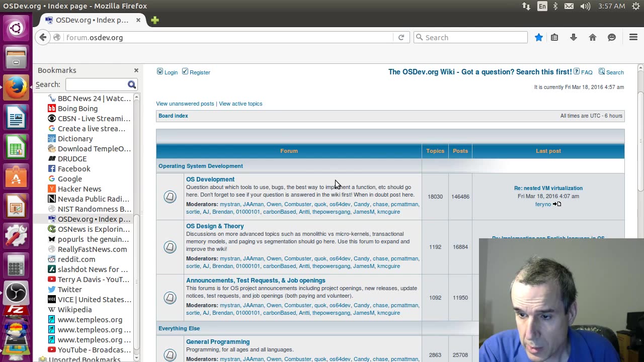Go to the Board index link
Viewport: 644px width, 362px height.
tap(173, 116)
